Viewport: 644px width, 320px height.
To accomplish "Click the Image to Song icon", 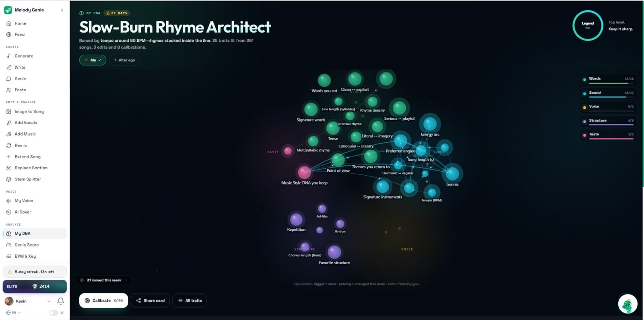I will [9, 111].
